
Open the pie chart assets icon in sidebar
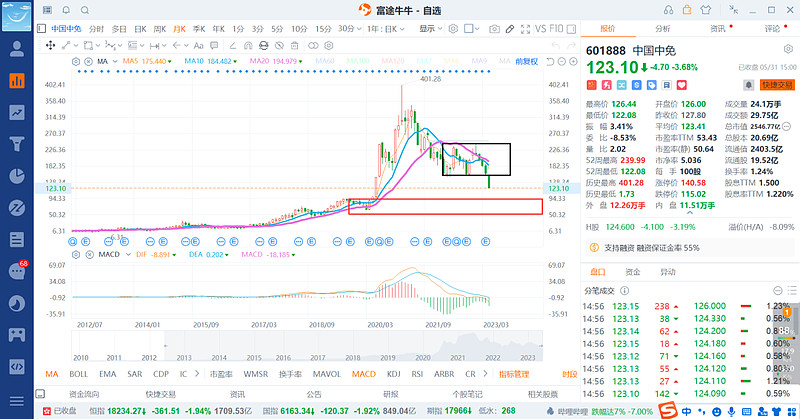coord(17,176)
